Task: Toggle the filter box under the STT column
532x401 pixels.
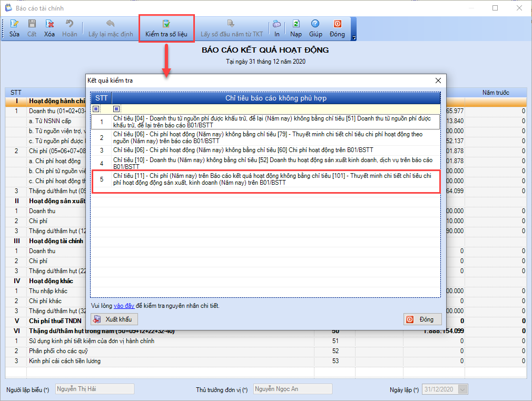Action: 96,109
